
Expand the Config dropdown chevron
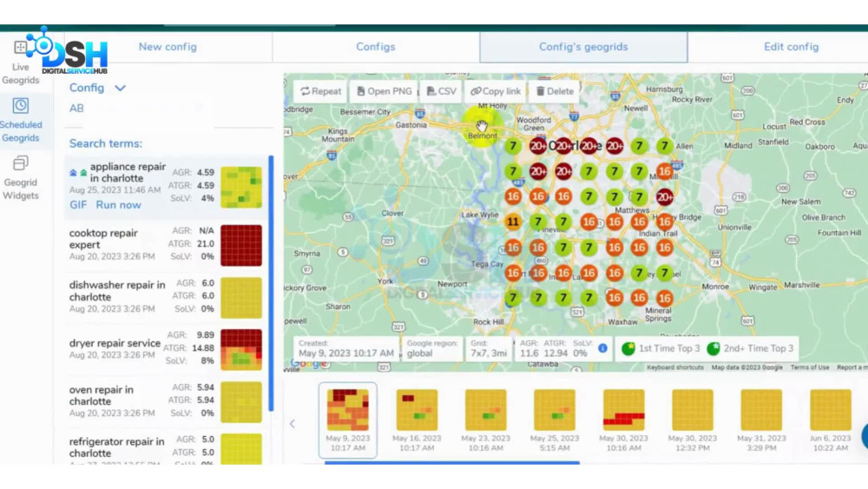[120, 88]
